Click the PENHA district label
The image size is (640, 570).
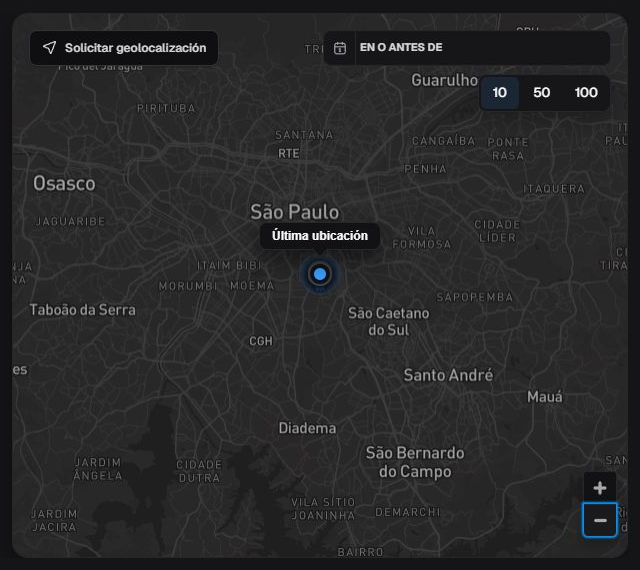[x=425, y=169]
